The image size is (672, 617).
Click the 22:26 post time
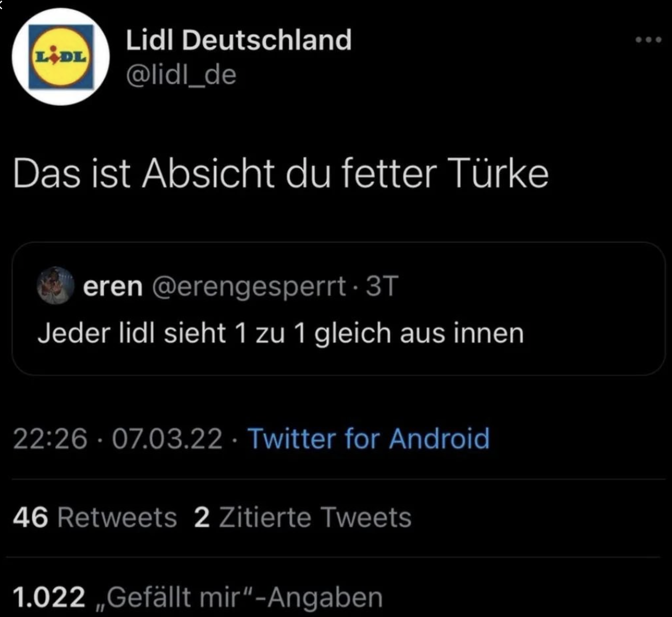pyautogui.click(x=50, y=439)
